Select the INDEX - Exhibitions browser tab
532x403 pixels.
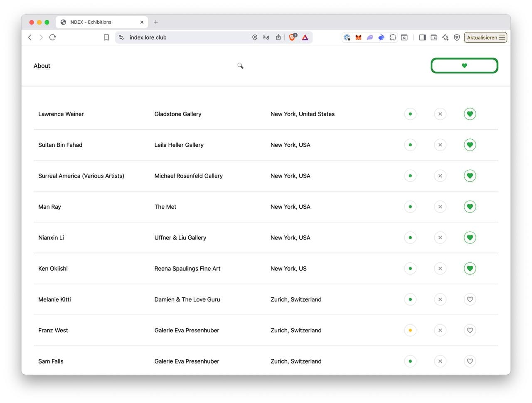tap(102, 22)
